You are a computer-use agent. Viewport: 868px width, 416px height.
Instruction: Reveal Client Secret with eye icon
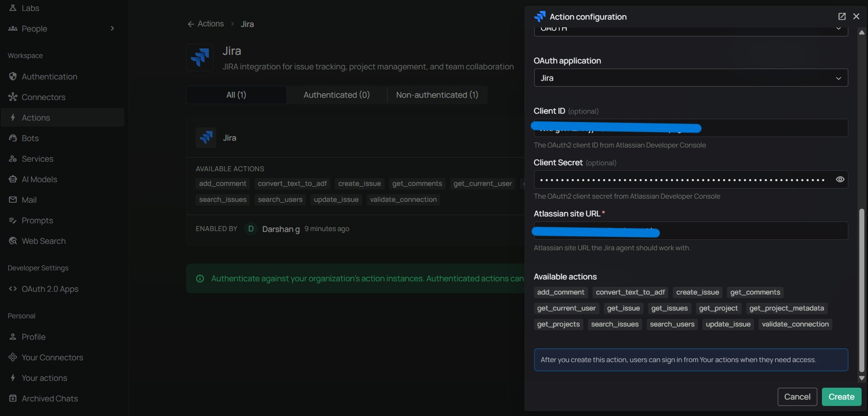[840, 179]
